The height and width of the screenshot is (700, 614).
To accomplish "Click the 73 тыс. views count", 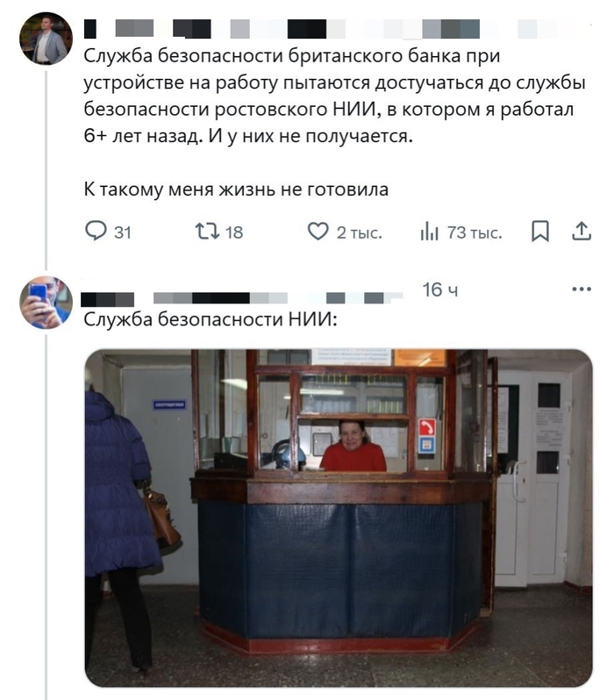I will (475, 232).
